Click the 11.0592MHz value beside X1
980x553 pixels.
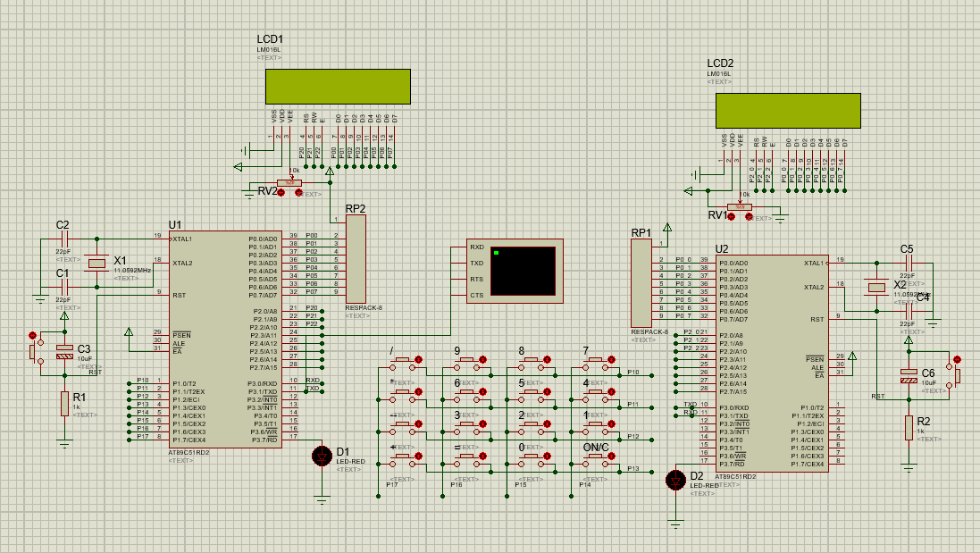[132, 271]
